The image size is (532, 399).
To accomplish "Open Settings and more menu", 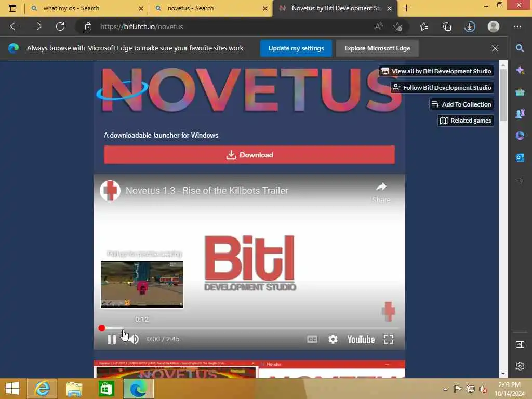I will click(517, 26).
